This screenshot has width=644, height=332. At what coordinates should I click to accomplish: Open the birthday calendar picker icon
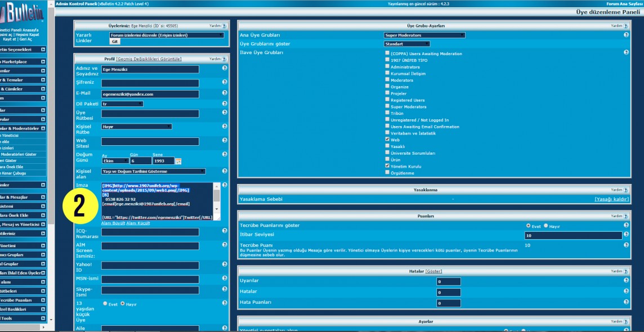click(x=178, y=161)
